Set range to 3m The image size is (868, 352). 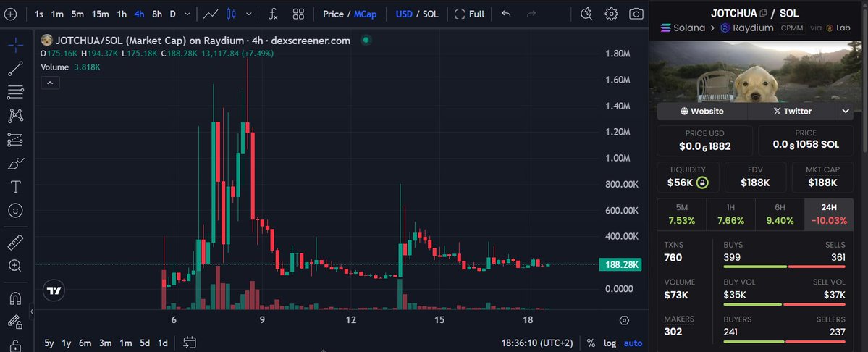pyautogui.click(x=105, y=343)
